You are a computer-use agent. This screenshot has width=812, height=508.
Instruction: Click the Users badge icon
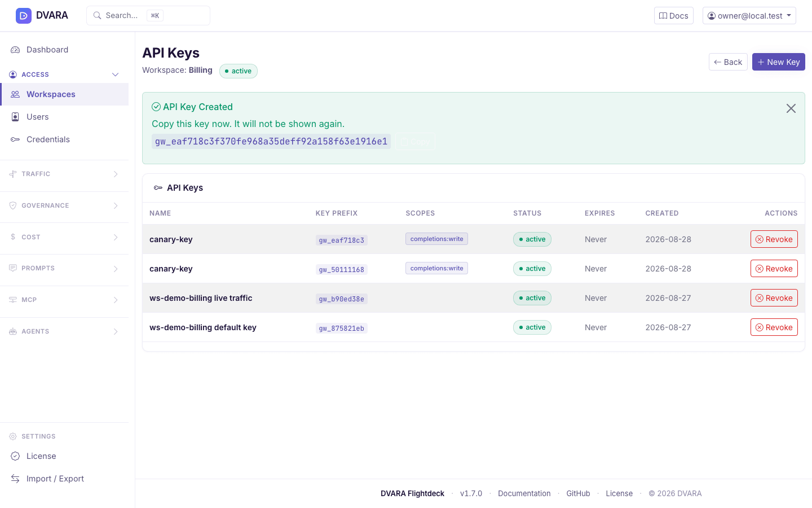[x=15, y=117]
